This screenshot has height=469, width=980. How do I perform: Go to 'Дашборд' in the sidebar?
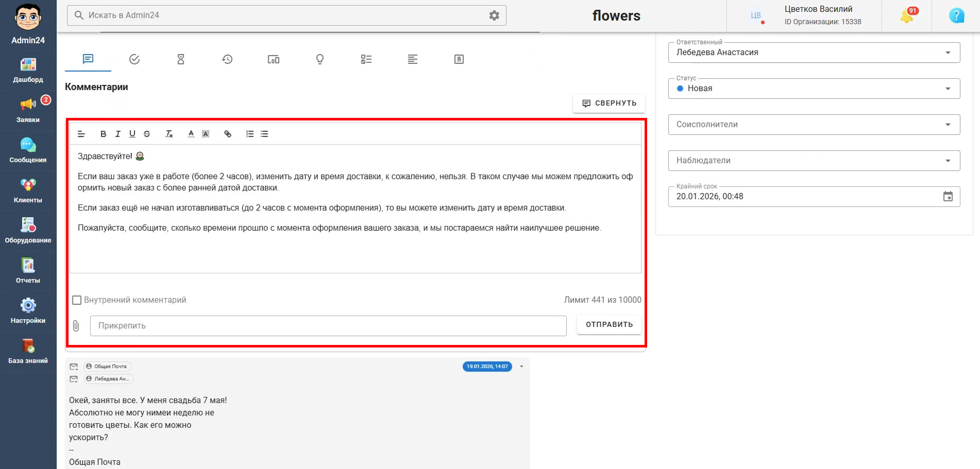point(28,71)
